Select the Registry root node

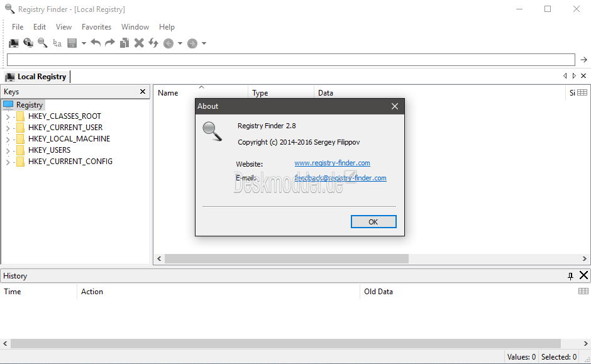[x=30, y=105]
